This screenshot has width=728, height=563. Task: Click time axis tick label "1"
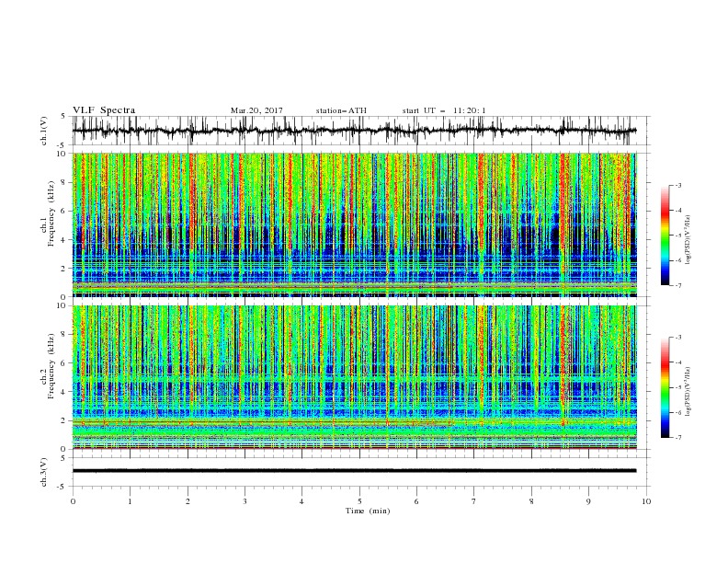pyautogui.click(x=130, y=501)
